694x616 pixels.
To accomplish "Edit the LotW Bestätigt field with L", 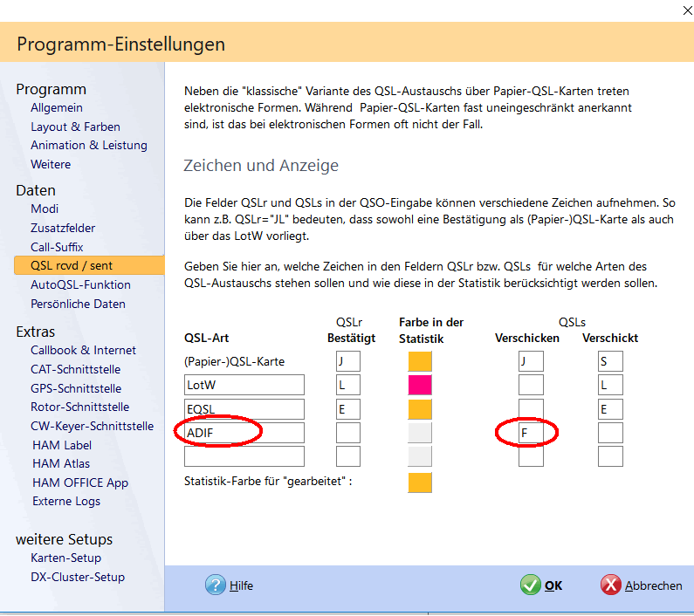I will click(x=348, y=385).
